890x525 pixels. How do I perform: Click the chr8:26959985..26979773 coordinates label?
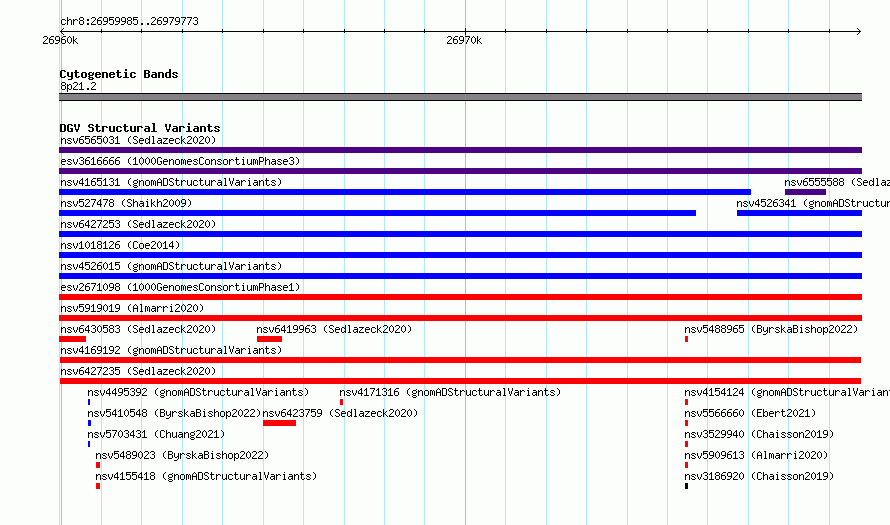pos(129,22)
